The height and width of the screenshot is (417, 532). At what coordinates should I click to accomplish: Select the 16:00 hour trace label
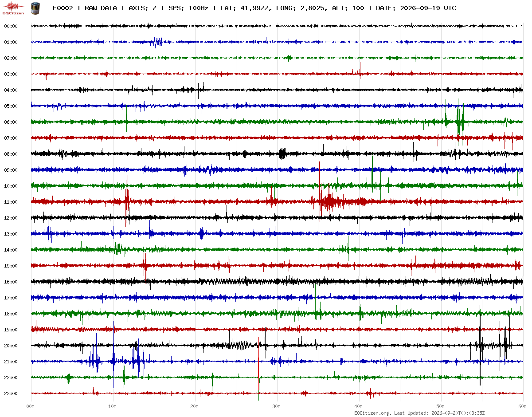pos(11,282)
